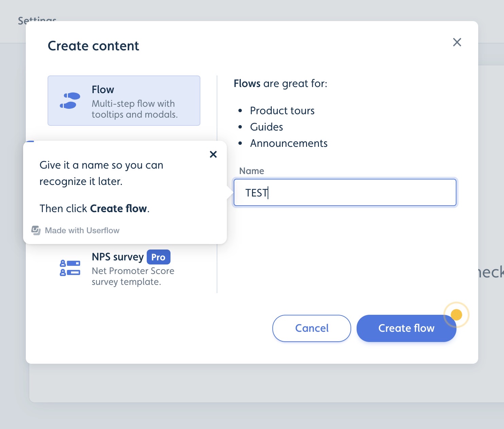Click the Name field label
The height and width of the screenshot is (429, 504).
pyautogui.click(x=251, y=171)
